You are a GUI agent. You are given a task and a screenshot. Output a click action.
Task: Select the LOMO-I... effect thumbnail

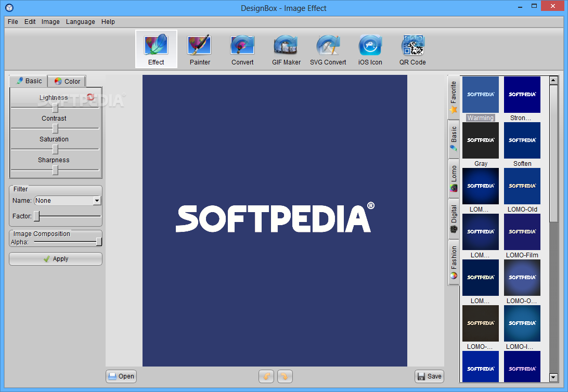click(522, 323)
